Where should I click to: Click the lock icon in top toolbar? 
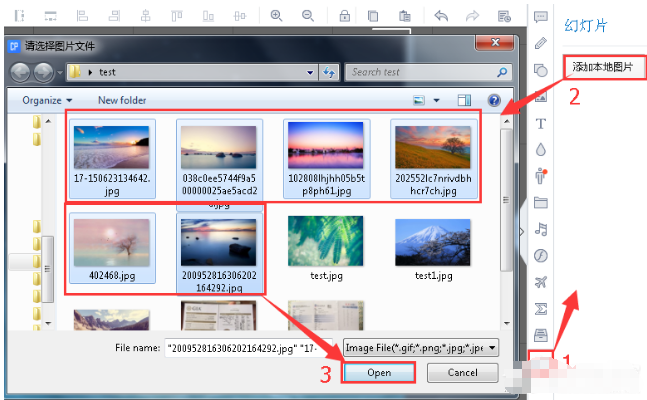point(345,16)
